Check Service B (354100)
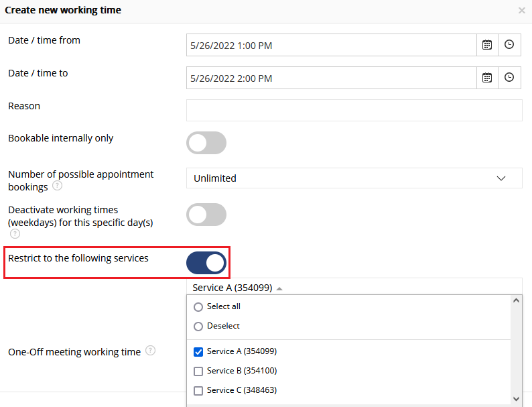The width and height of the screenshot is (532, 407). [x=198, y=371]
